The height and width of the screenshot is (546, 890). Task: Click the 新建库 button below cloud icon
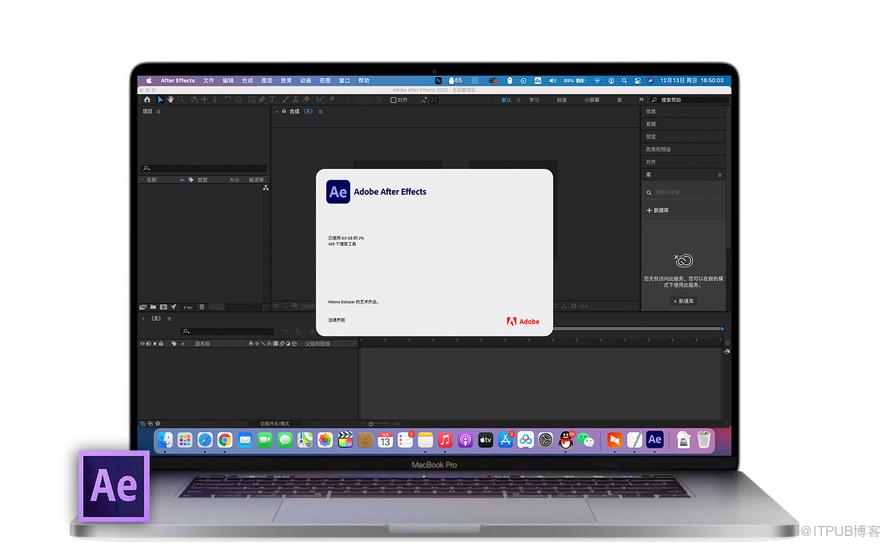point(683,301)
